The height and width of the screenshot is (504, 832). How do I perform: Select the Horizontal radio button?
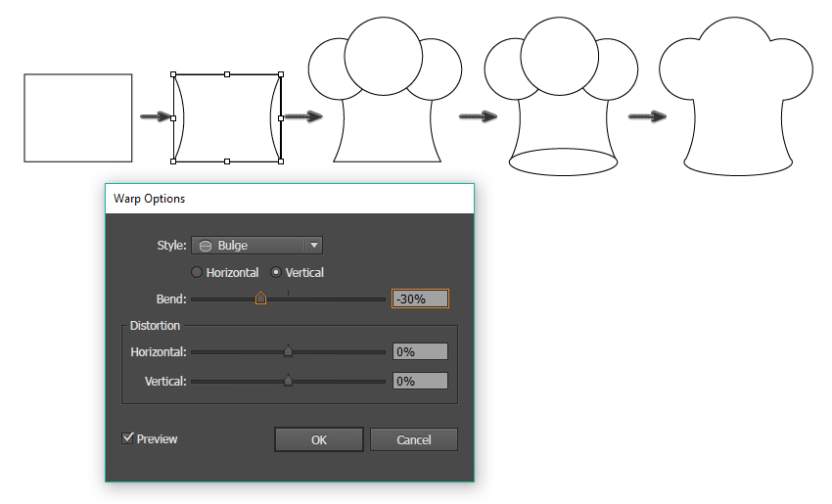pyautogui.click(x=197, y=273)
